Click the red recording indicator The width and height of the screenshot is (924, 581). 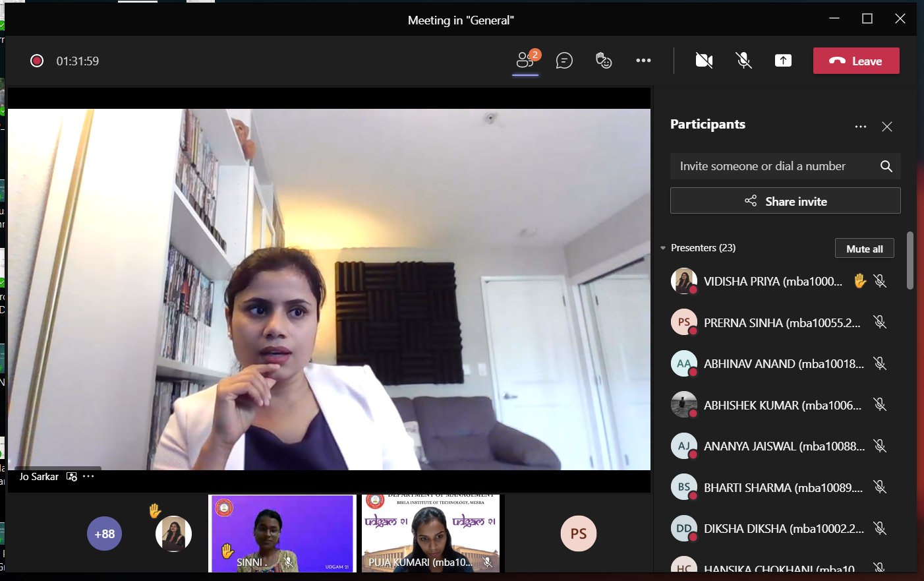(x=37, y=61)
